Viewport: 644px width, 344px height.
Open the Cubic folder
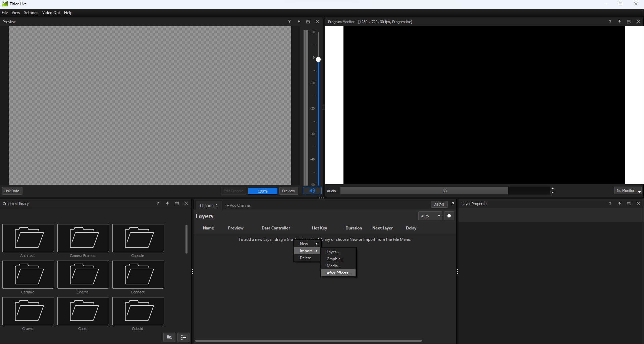coord(83,311)
